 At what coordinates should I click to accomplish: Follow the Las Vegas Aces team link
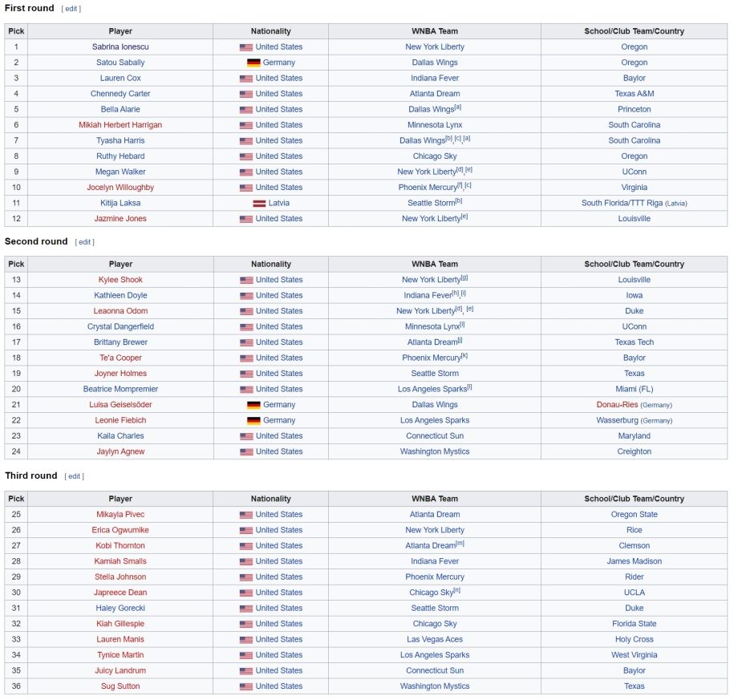point(435,639)
